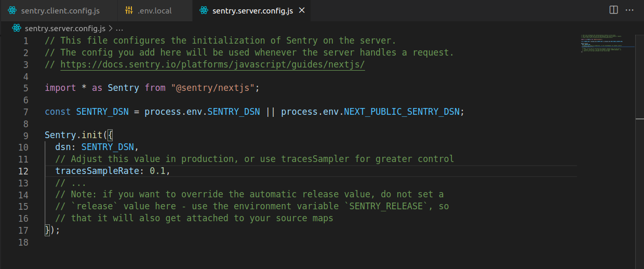Click the "@sentry/nextjs" import string
Viewport: 644px width, 269px height.
tap(212, 88)
